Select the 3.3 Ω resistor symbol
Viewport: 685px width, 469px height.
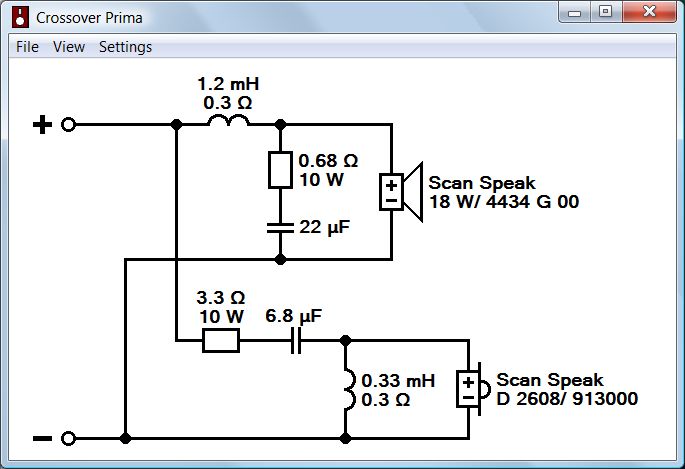(x=221, y=341)
